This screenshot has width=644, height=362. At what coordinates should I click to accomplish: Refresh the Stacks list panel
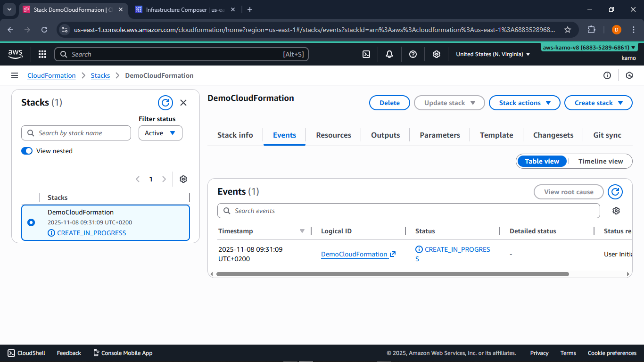coord(165,102)
